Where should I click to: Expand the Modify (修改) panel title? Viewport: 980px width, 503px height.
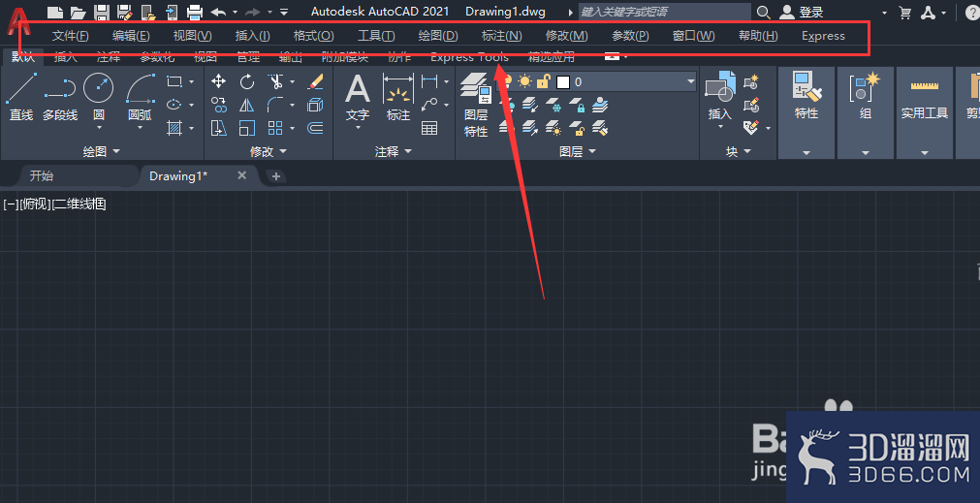click(x=269, y=151)
